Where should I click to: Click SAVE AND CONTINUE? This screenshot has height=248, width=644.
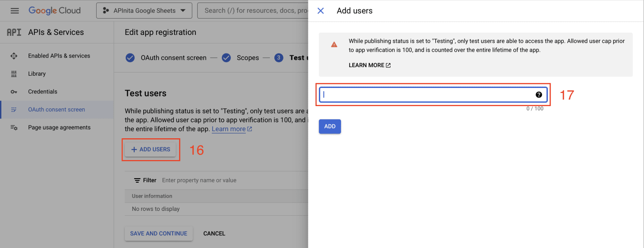click(159, 233)
